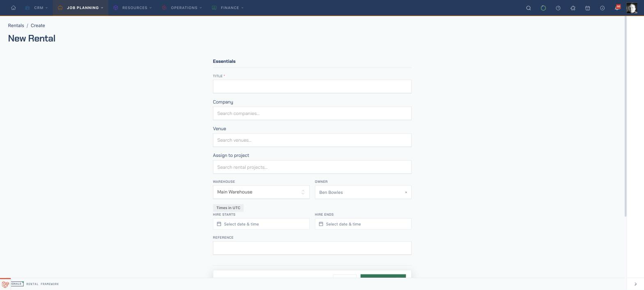Open the Job Planning menu
Screen dimensions: 644x290
point(80,8)
